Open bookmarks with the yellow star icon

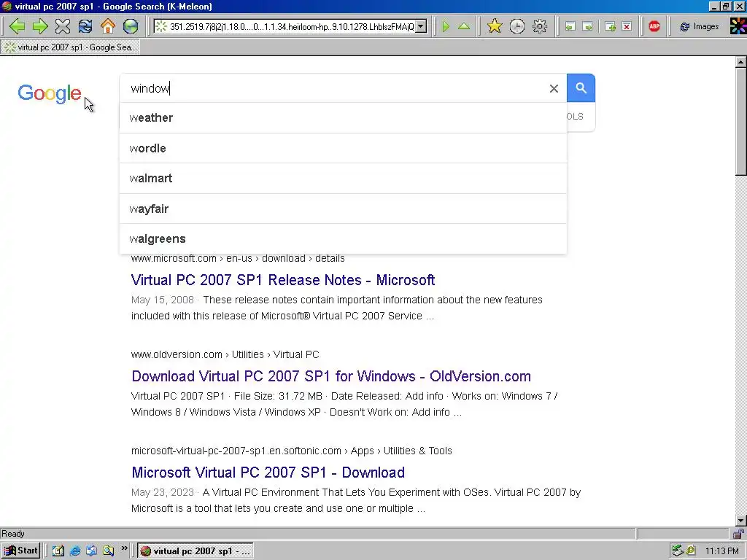[x=495, y=26]
